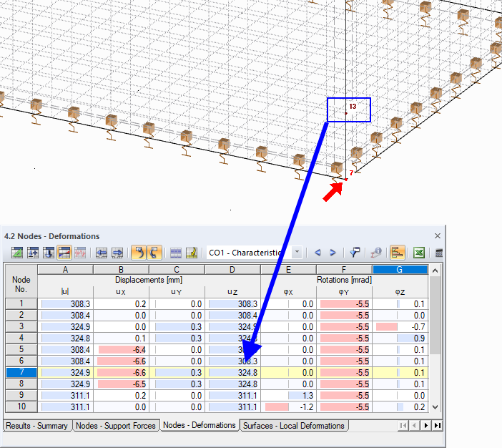Select row header for Node No. 4
Screen dimensions: 502x448
pos(21,338)
